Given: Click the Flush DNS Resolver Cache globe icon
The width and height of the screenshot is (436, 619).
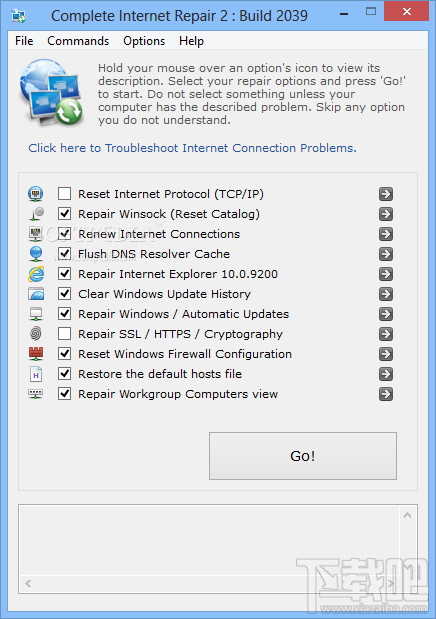Looking at the screenshot, I should tap(36, 254).
